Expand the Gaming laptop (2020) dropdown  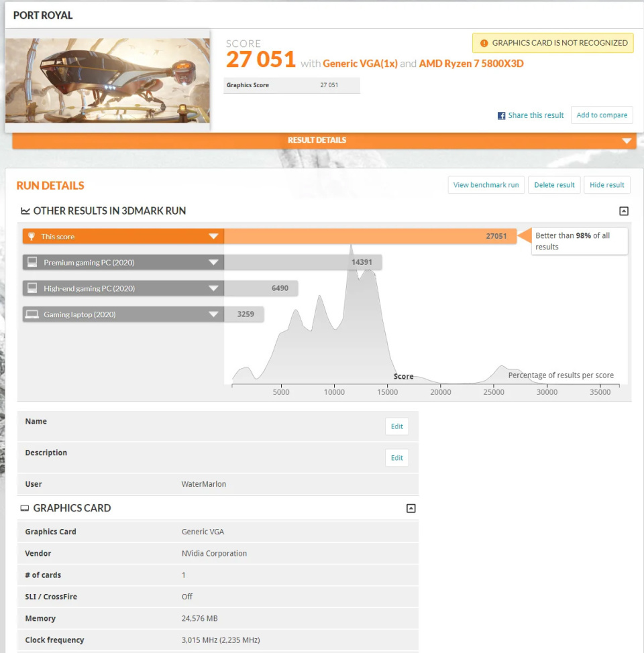point(214,314)
